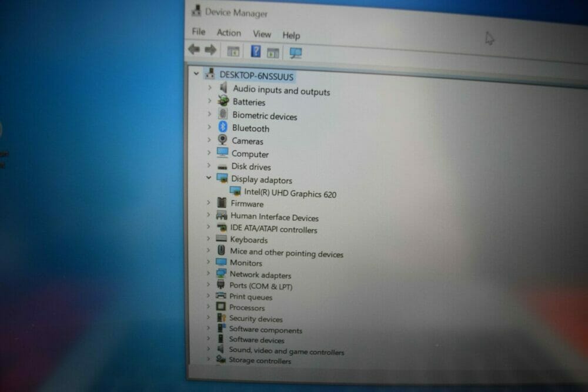Click the Firmware chip icon
Image resolution: width=588 pixels, height=392 pixels.
pos(222,203)
